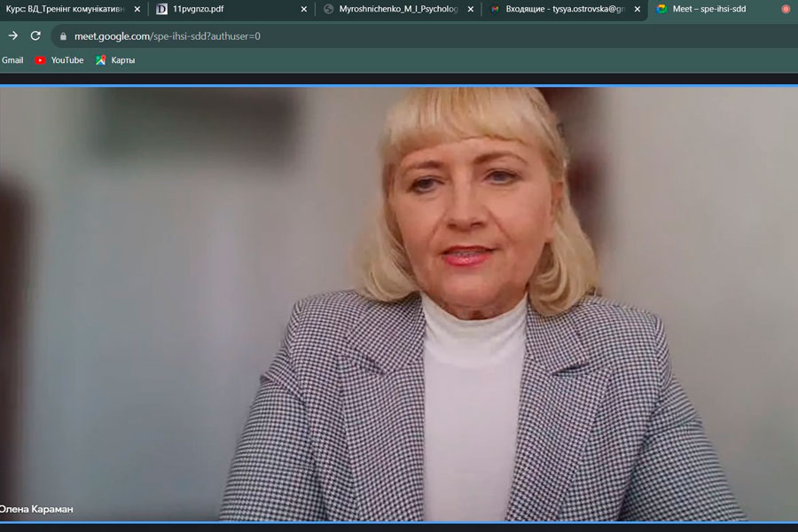Click the red recording indicator on Meet tab
The width and height of the screenshot is (798, 532).
pyautogui.click(x=786, y=9)
